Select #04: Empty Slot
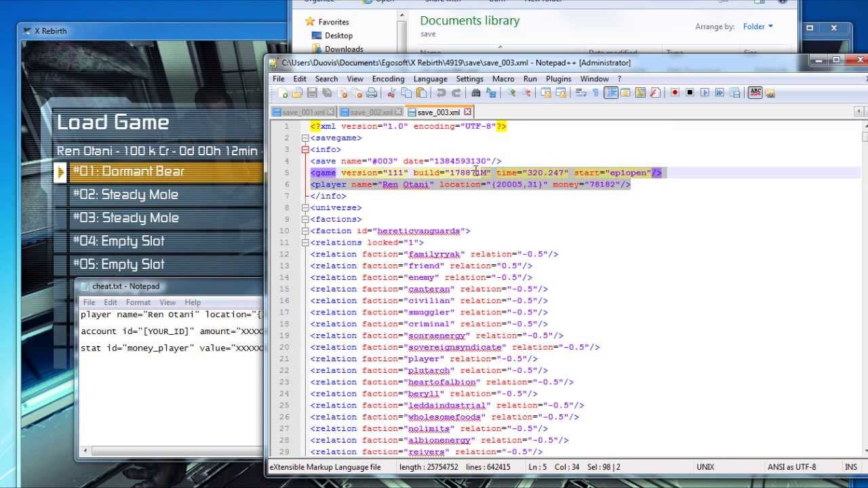This screenshot has height=488, width=868. tap(158, 241)
